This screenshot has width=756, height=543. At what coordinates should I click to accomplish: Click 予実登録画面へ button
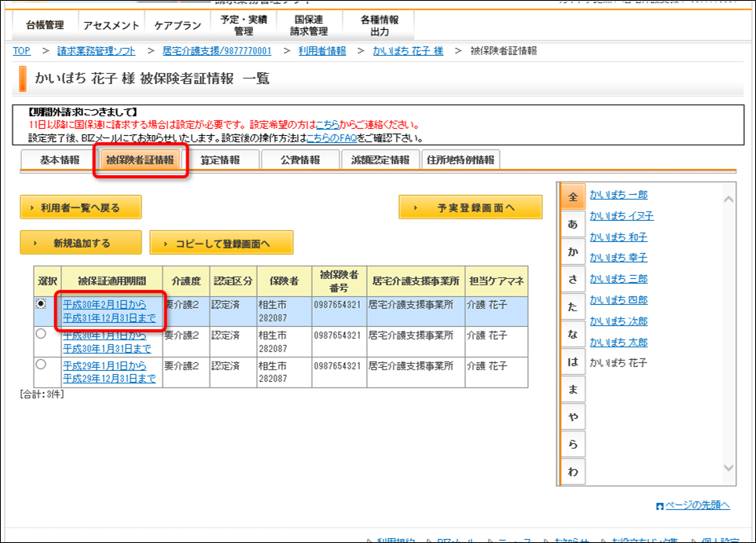coord(470,207)
